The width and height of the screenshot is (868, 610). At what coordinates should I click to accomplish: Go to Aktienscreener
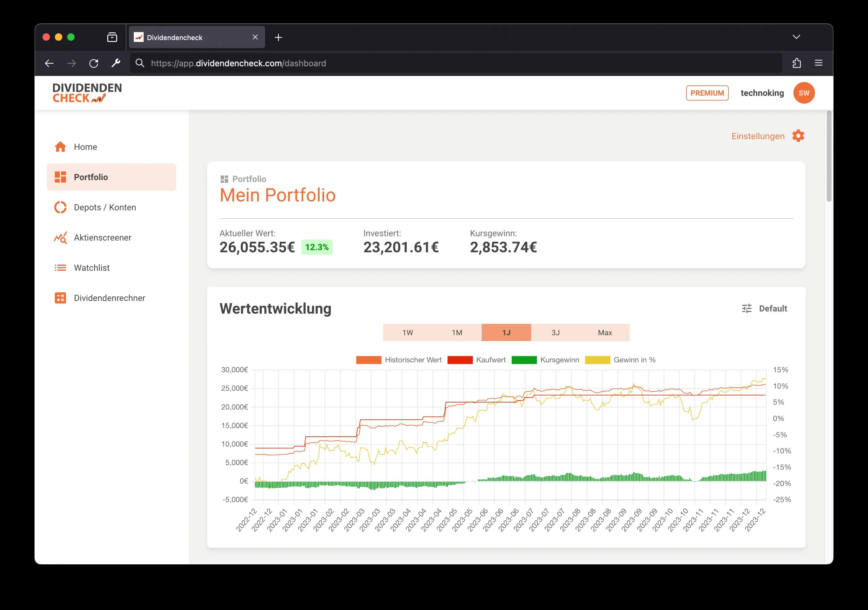tap(112, 237)
